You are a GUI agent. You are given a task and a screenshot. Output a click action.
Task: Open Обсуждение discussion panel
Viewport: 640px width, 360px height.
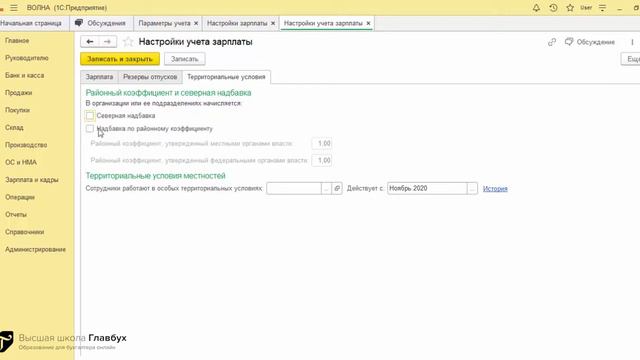click(x=590, y=42)
